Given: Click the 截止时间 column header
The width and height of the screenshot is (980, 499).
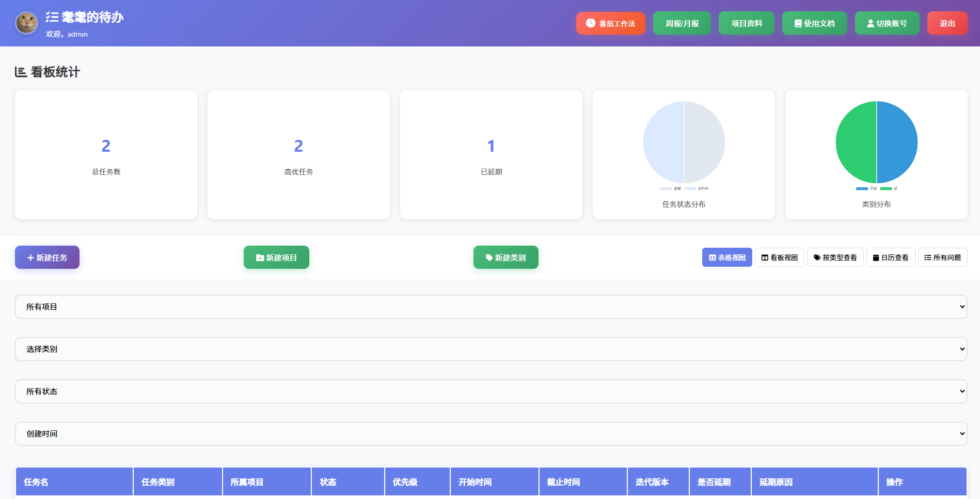Looking at the screenshot, I should click(x=563, y=482).
